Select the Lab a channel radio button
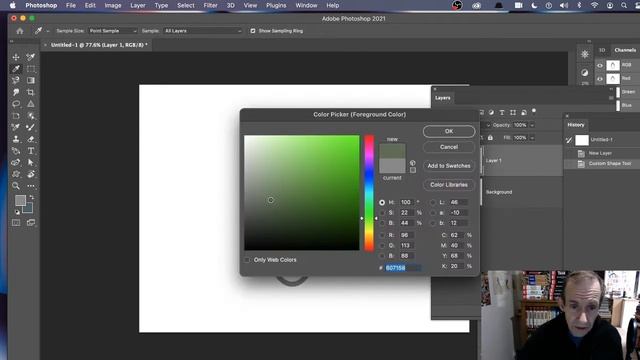 [x=433, y=213]
